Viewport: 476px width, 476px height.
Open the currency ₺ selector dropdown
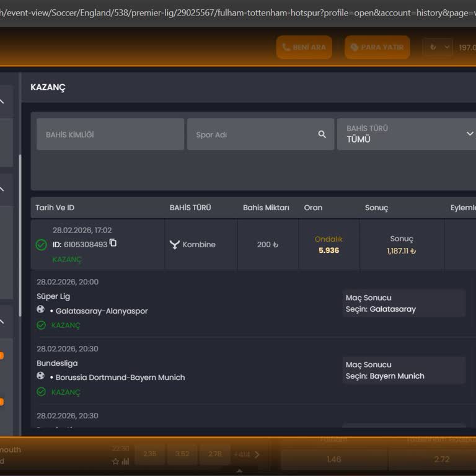[x=438, y=47]
